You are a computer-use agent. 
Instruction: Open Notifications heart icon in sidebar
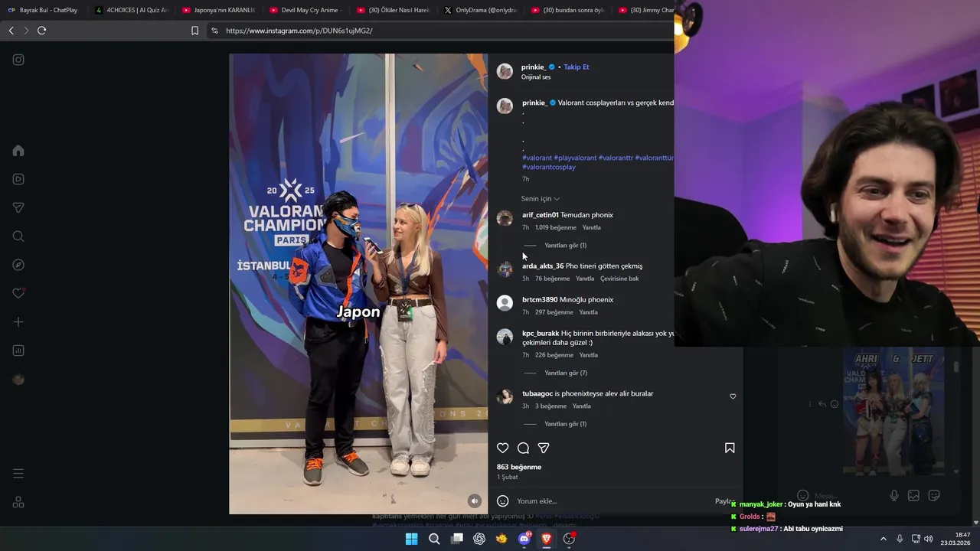18,293
